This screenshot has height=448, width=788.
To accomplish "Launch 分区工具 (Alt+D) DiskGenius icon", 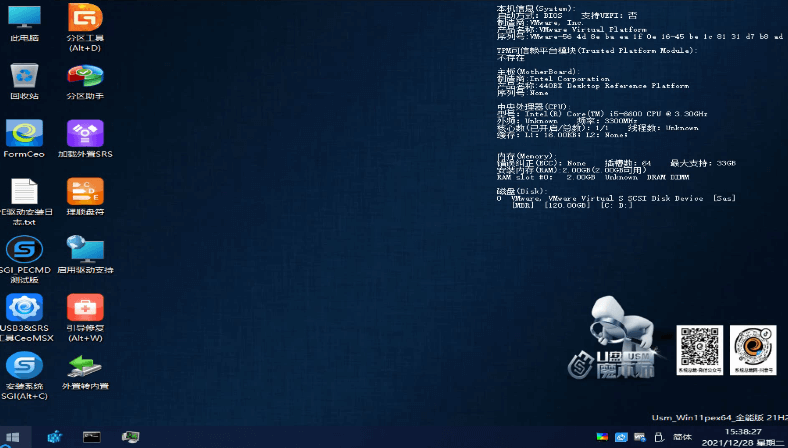I will (85, 26).
